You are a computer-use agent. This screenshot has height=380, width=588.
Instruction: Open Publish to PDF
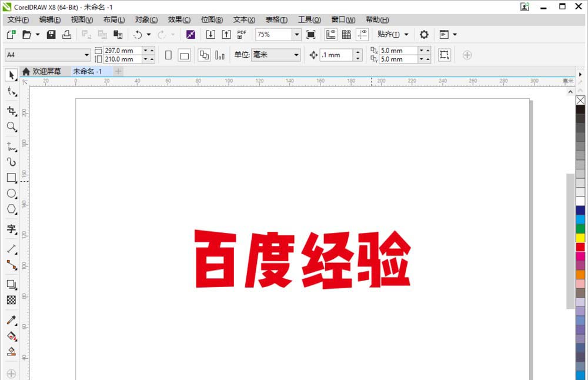241,34
